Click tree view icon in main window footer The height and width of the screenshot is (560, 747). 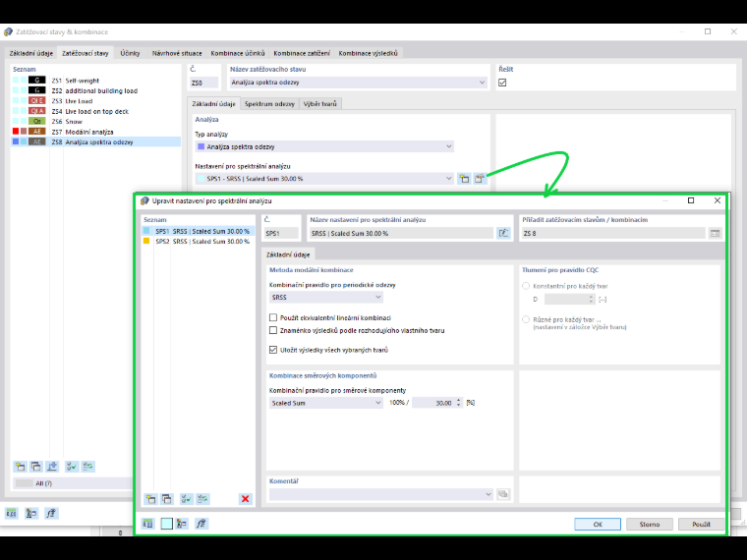click(31, 513)
